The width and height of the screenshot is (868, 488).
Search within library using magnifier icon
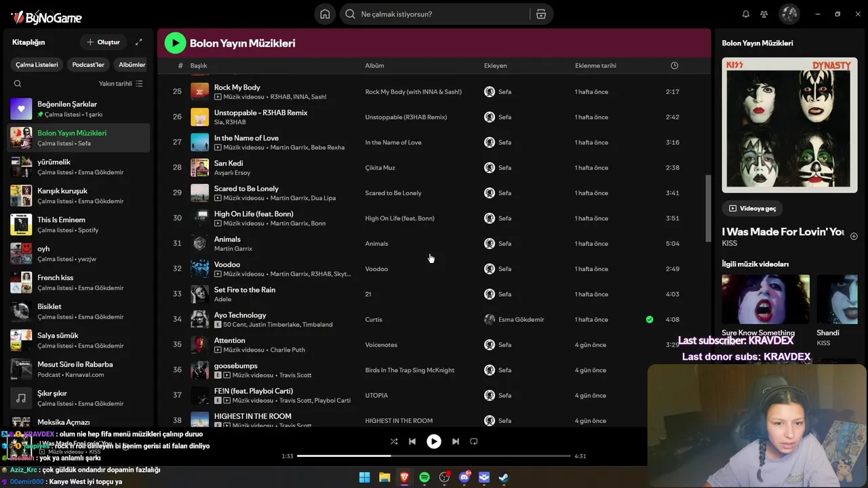click(x=18, y=83)
